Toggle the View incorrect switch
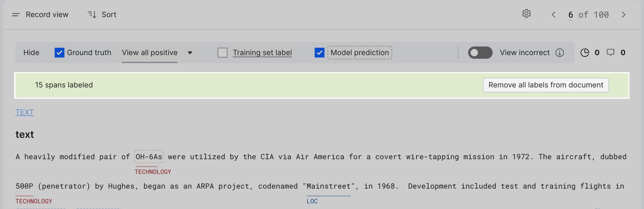Viewport: 644px width, 209px height. coord(480,53)
